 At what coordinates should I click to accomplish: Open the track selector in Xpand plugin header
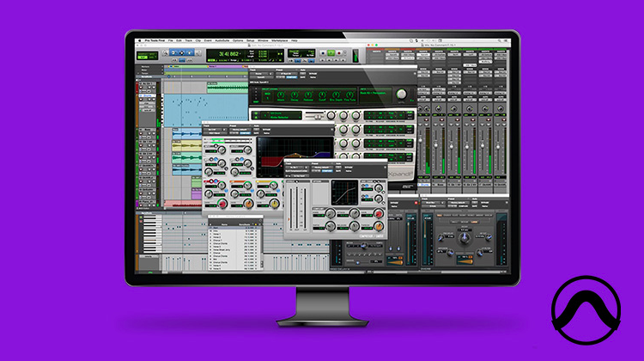coord(258,74)
